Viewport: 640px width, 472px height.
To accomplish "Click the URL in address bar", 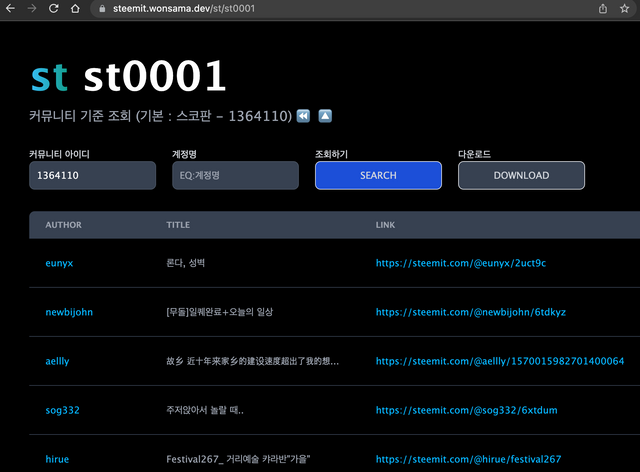I will click(184, 9).
